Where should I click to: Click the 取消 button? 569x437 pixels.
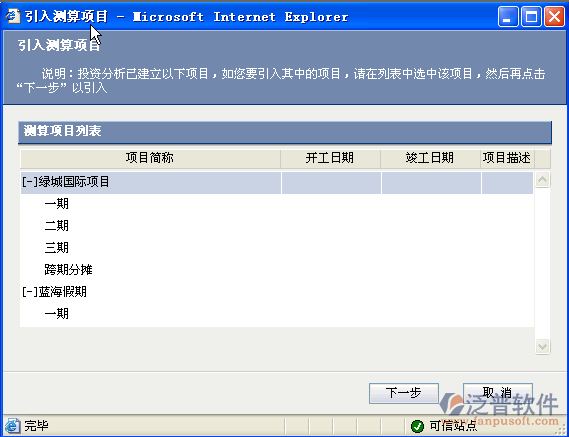coord(498,393)
